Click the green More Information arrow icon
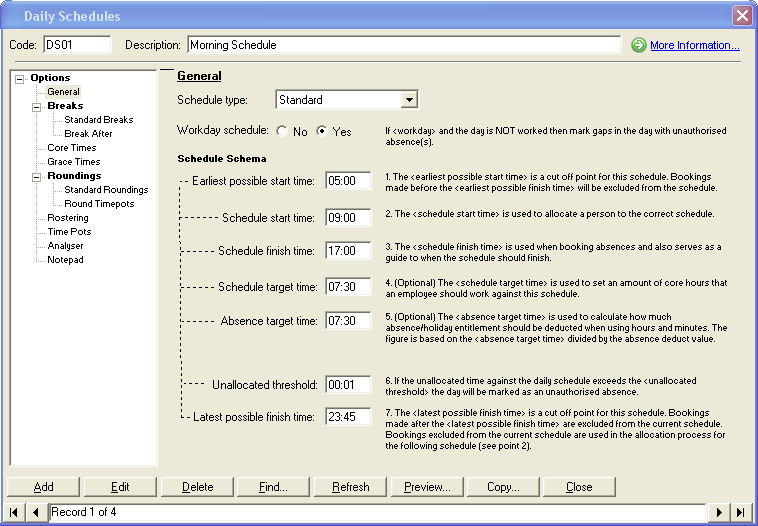Screen dimensions: 758x526 639,45
